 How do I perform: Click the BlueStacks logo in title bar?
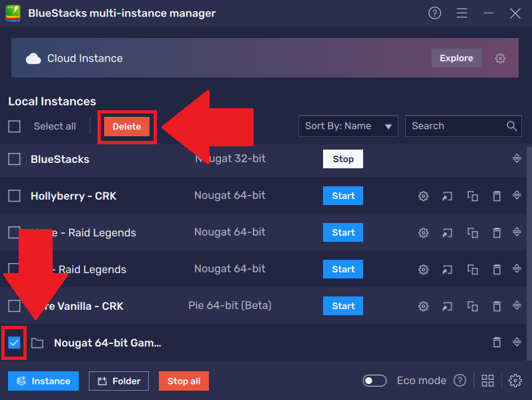click(x=13, y=13)
